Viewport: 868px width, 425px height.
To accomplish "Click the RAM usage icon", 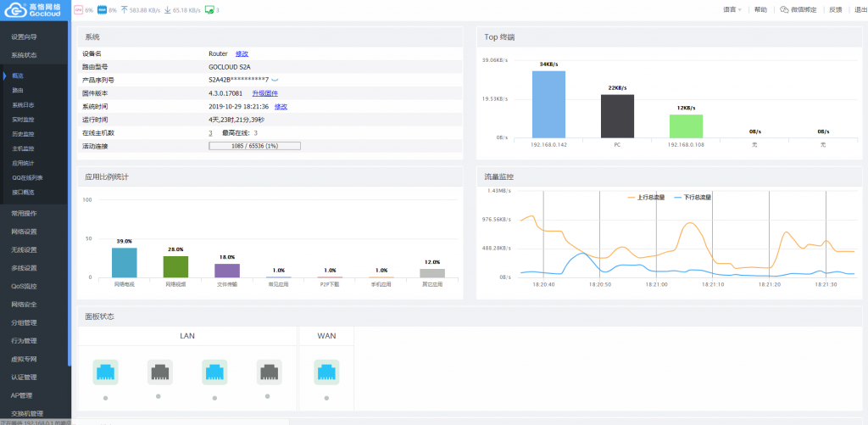I will coord(102,10).
